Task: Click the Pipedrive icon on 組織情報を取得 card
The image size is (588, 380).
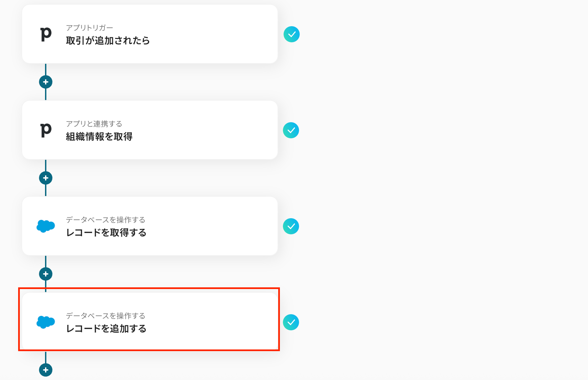Action: coord(46,130)
